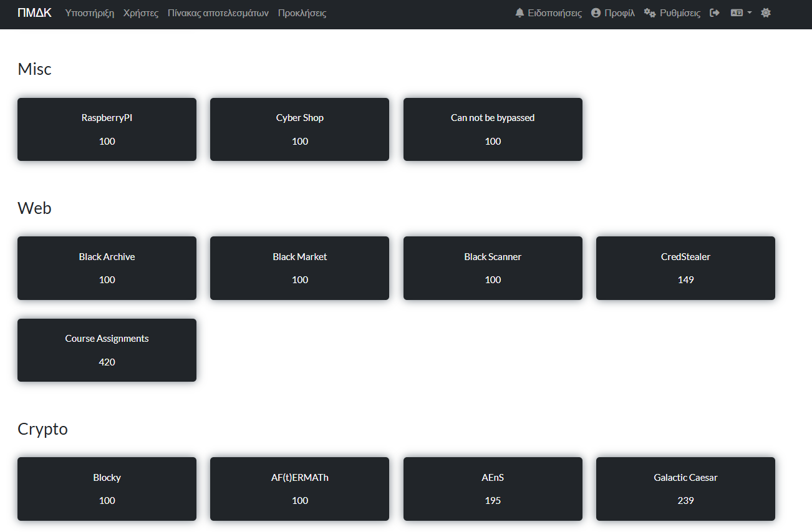Viewport: 812px width, 532px height.
Task: Open the Can not be bypassed challenge
Action: click(x=493, y=129)
